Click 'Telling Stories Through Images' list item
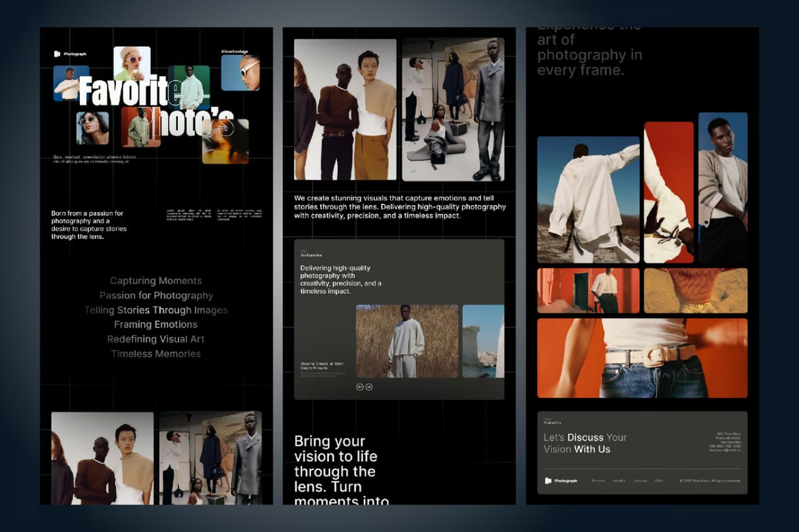799x532 pixels. pos(156,310)
